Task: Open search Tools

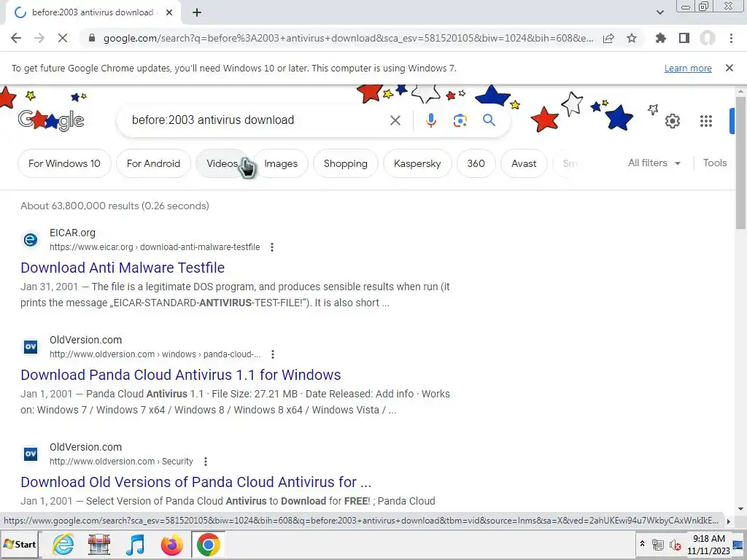Action: [715, 163]
